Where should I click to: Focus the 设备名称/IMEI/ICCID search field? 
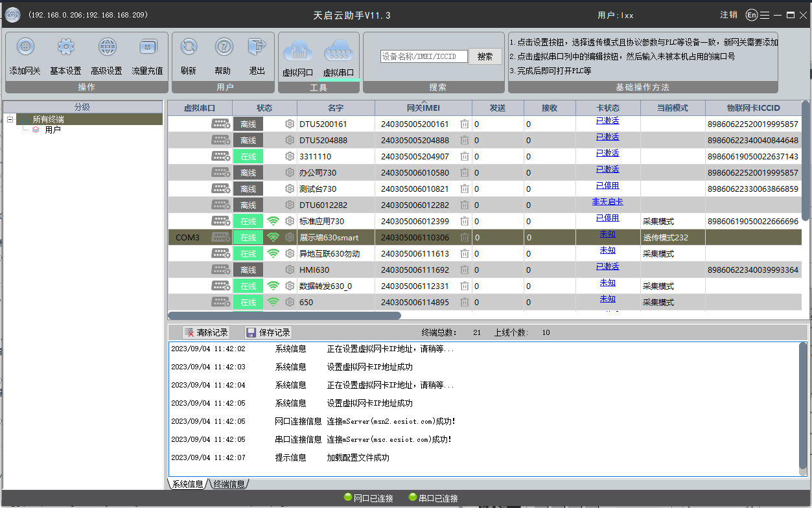pyautogui.click(x=424, y=56)
